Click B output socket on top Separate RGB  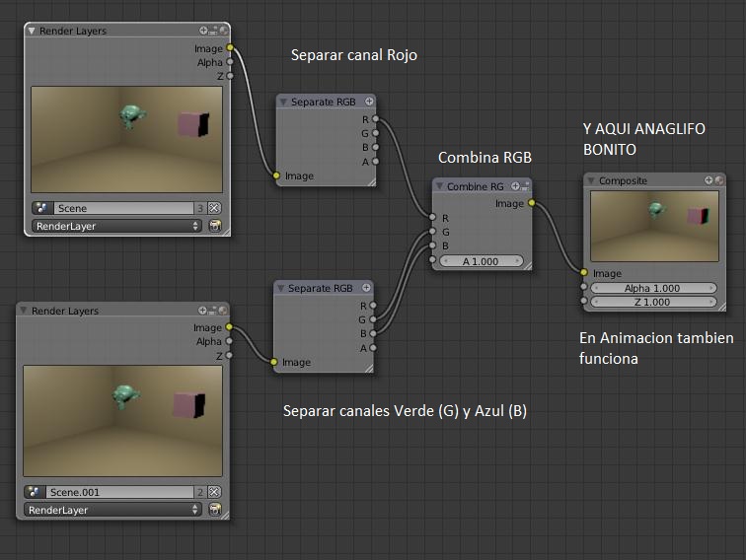coord(376,147)
